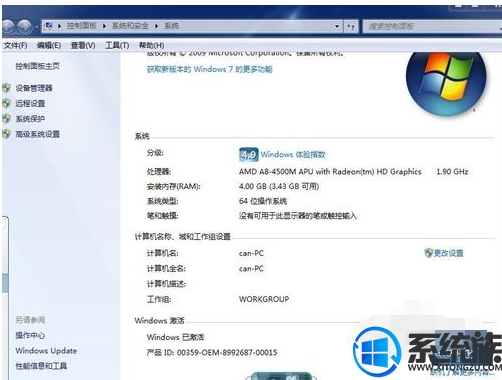Click the 4.9 experience index score badge

click(248, 154)
